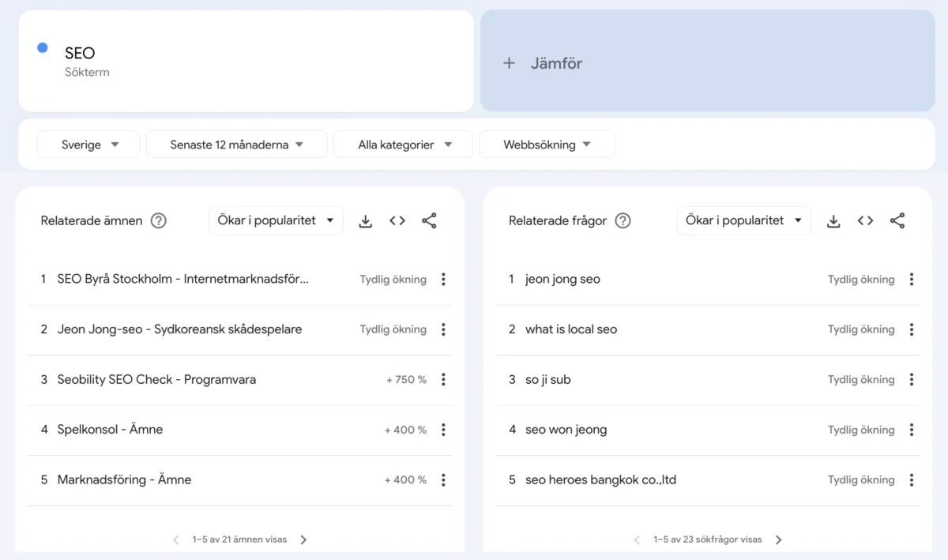Open the Senaste 12 månaderna time range dropdown

[237, 145]
